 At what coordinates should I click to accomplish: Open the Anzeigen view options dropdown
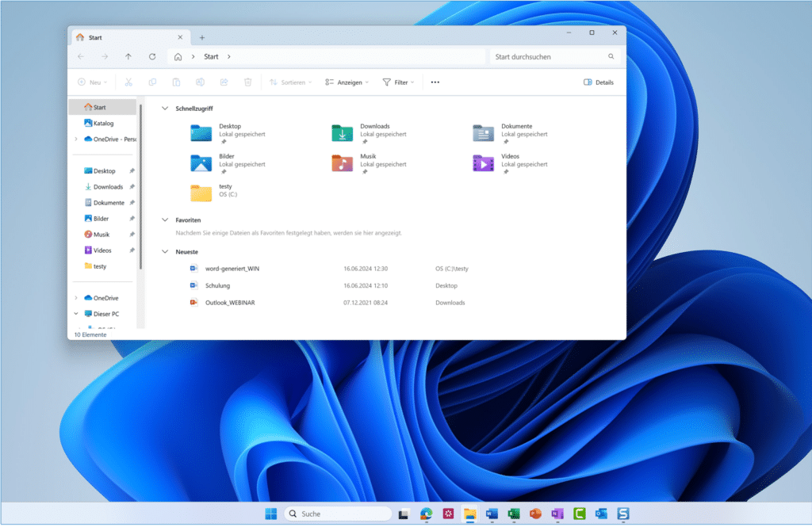coord(347,82)
